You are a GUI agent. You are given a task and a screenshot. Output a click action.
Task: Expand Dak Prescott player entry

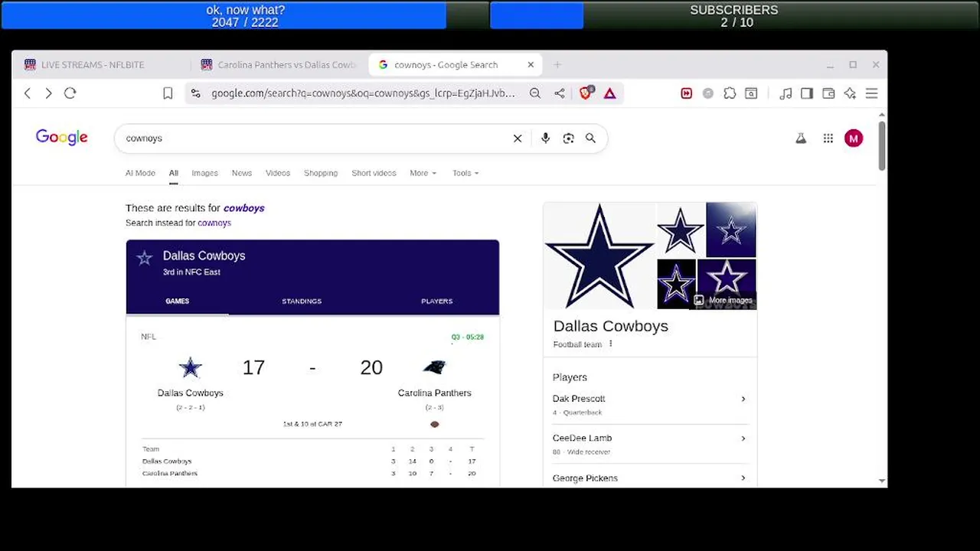click(649, 405)
